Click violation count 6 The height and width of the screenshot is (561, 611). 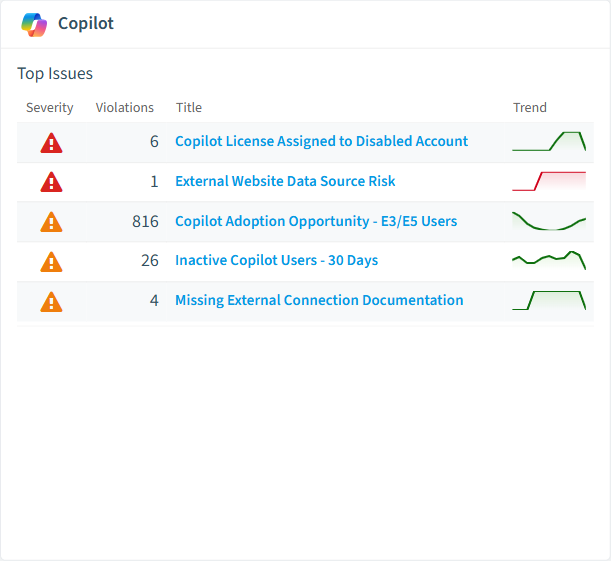(154, 141)
